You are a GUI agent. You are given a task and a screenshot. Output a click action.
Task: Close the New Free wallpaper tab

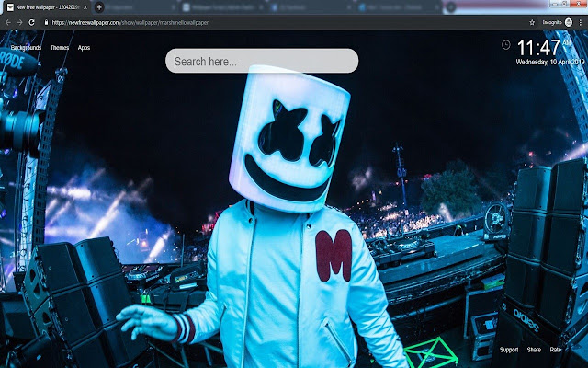[x=85, y=7]
